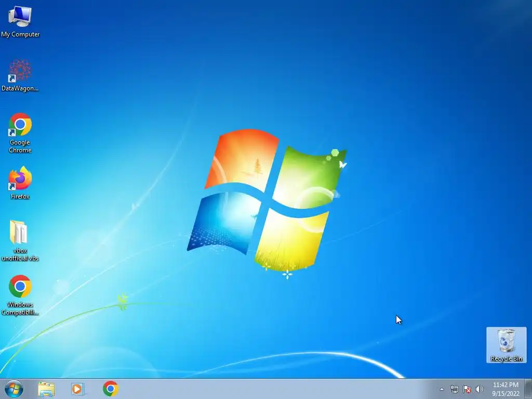Select the Recycle Bin icon
This screenshot has height=399, width=532.
[x=506, y=345]
